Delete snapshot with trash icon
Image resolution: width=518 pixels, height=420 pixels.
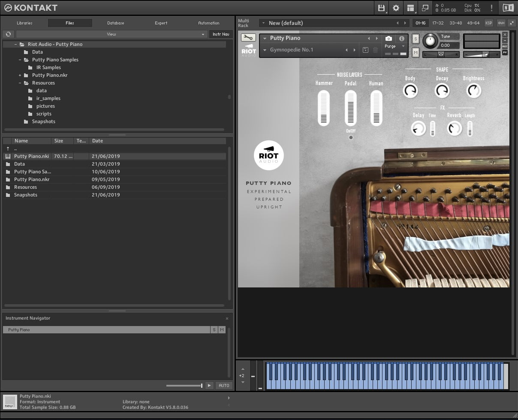point(375,50)
